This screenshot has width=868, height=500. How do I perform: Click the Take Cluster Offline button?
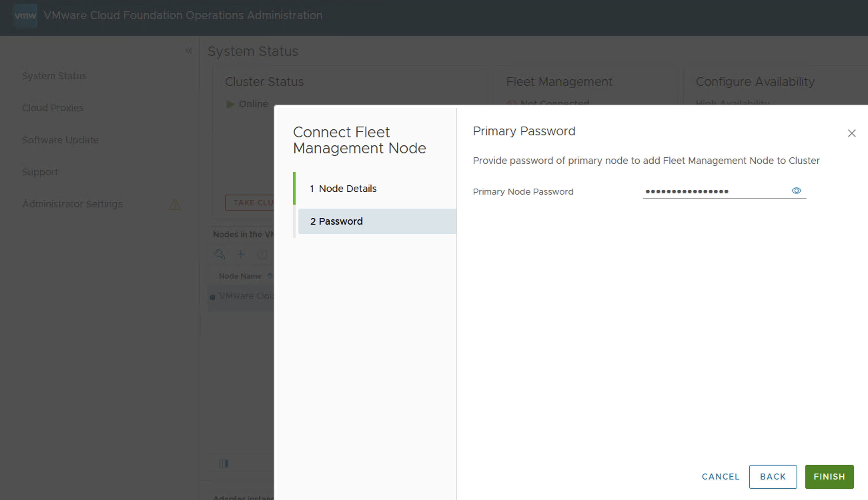tap(250, 203)
